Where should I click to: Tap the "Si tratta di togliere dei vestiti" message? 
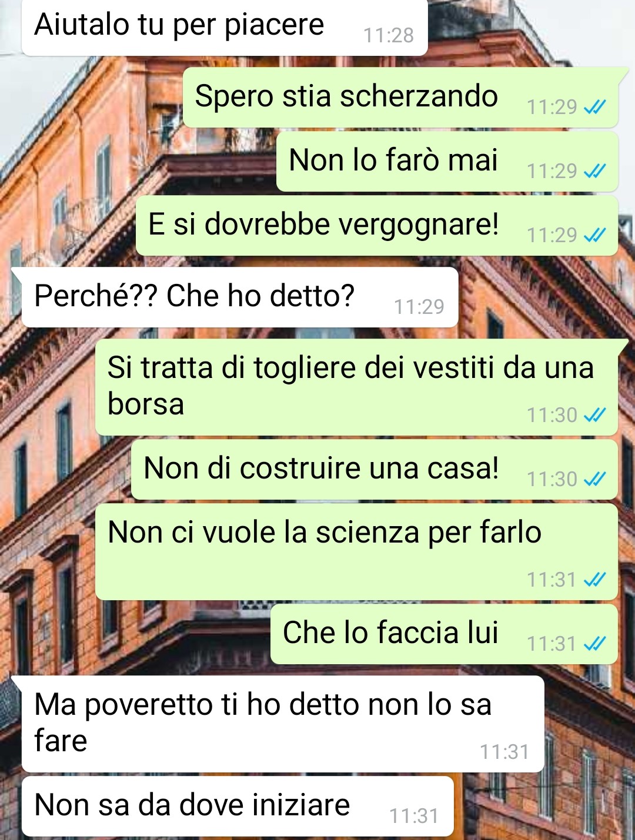[x=357, y=387]
